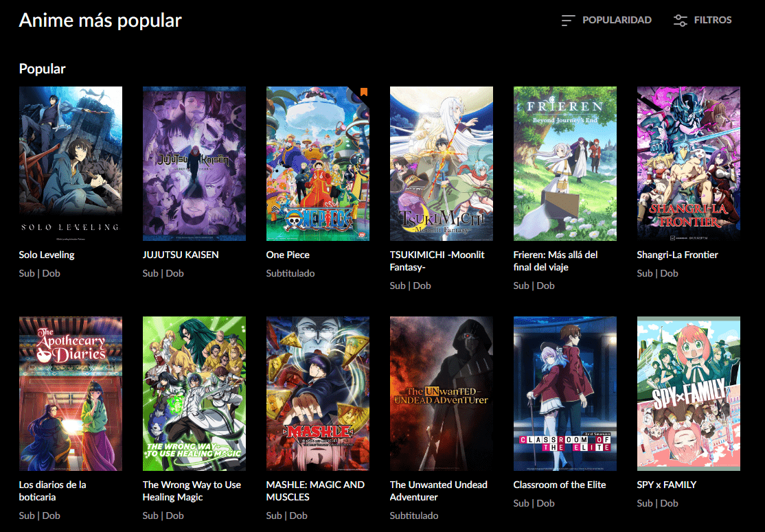
Task: Click the TSUKIMICHI -Moonlit Fantasy- title
Action: tap(437, 261)
